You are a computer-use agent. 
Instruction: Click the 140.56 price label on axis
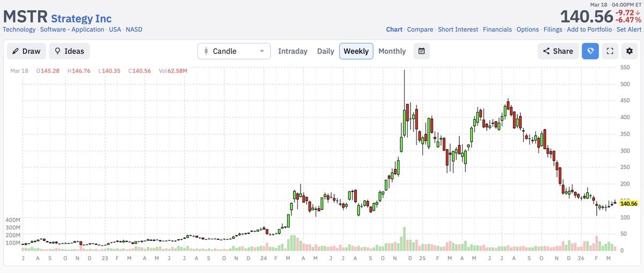point(628,204)
